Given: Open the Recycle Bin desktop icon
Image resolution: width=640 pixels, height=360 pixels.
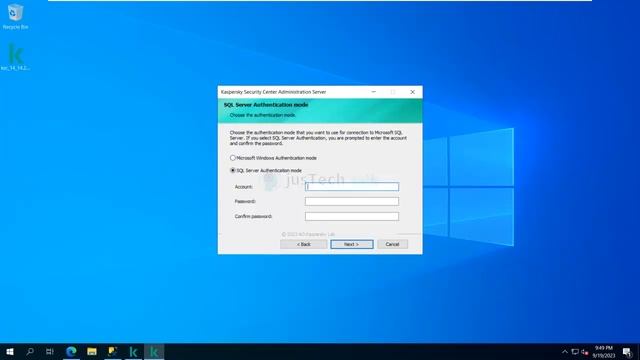Looking at the screenshot, I should tap(15, 16).
